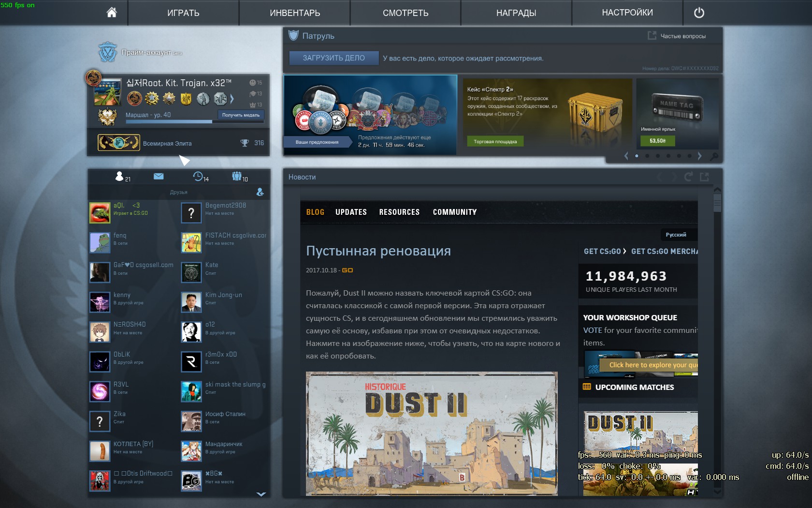Select friend feng in the list

coord(133,243)
